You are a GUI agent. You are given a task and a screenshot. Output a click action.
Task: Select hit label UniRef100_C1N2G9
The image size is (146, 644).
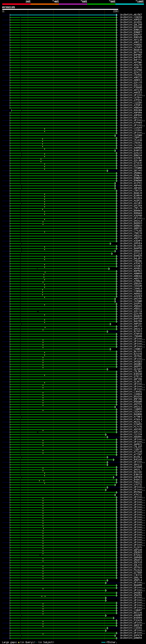coord(131,17)
